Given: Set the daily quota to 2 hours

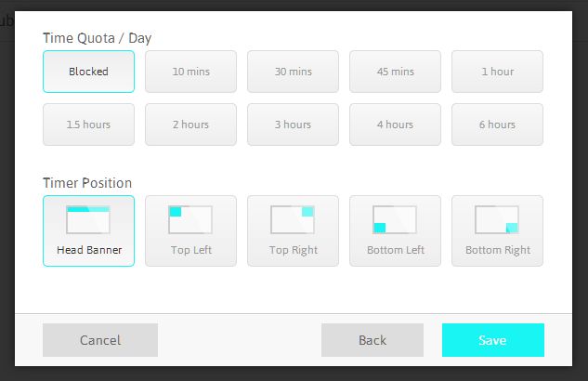Looking at the screenshot, I should point(190,125).
